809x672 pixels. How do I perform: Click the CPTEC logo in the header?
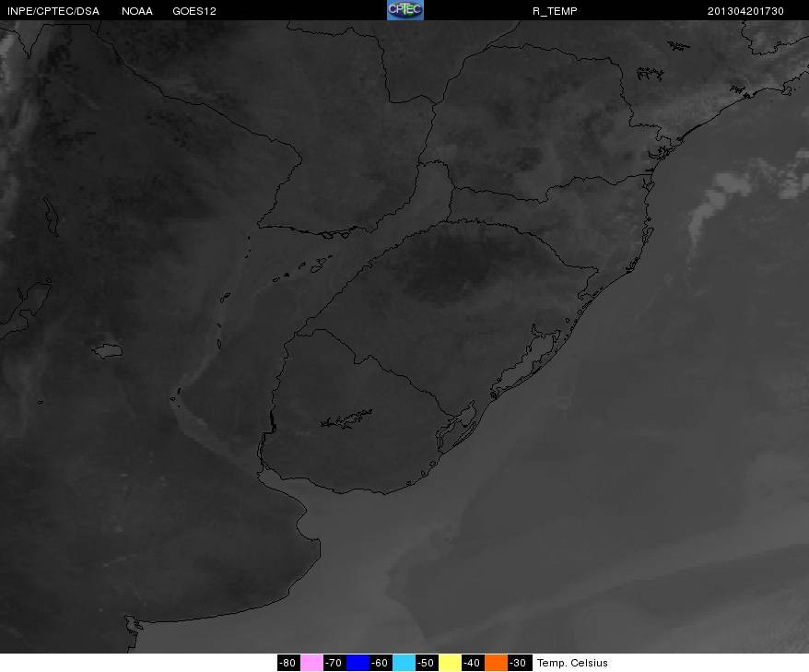405,10
